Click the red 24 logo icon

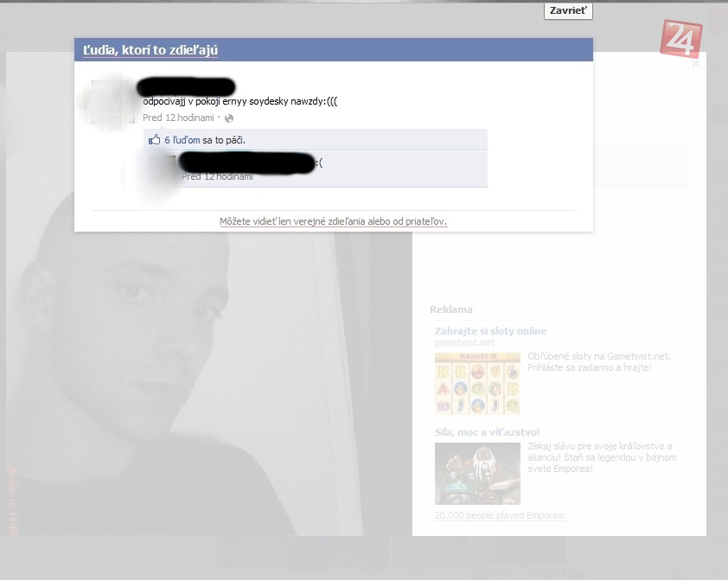point(681,37)
